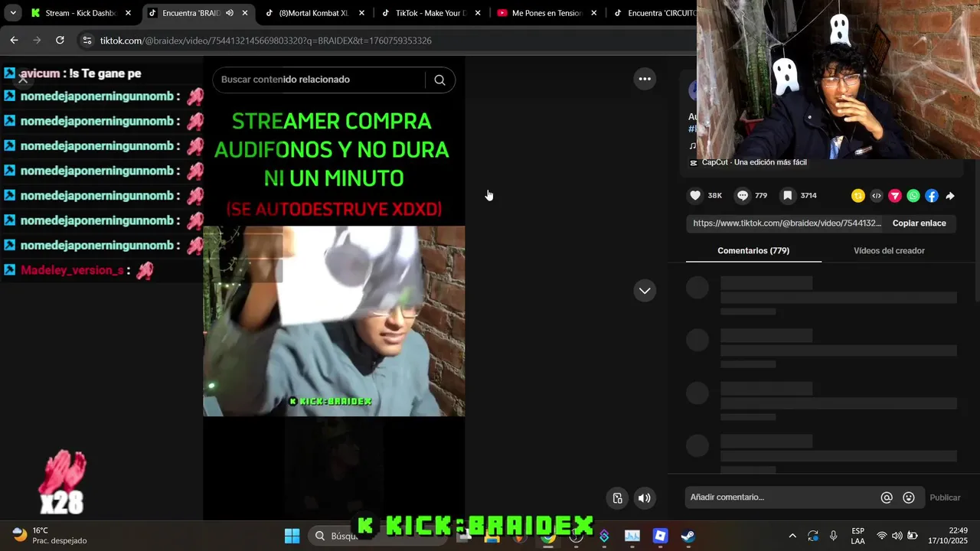Click the Añadir comentario input field
This screenshot has width=980, height=551.
point(781,497)
